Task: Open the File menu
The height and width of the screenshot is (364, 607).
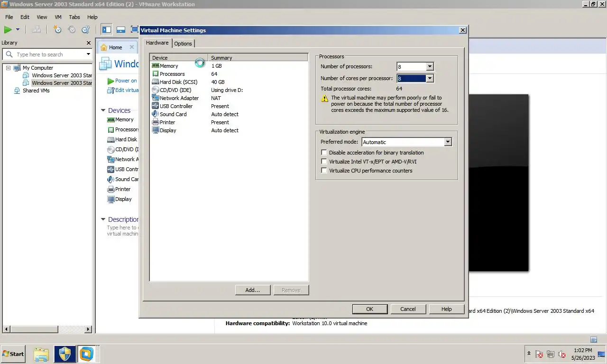Action: [9, 17]
